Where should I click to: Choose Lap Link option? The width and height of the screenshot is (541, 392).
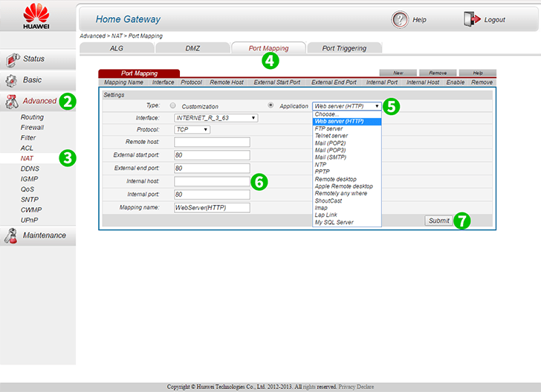pos(347,215)
